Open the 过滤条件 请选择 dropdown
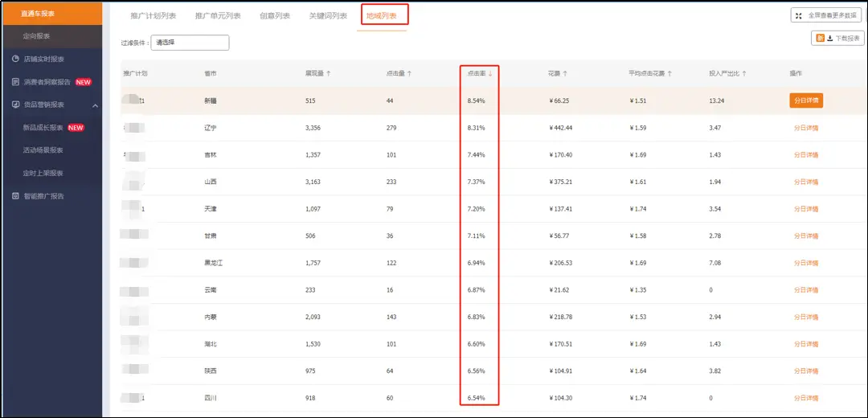The width and height of the screenshot is (868, 418). pyautogui.click(x=190, y=43)
